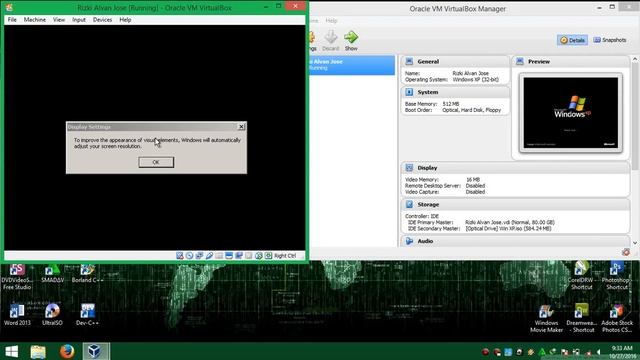This screenshot has width=640, height=360.
Task: Click the Show toolbar button in VirtualBox Manager
Action: coord(351,41)
